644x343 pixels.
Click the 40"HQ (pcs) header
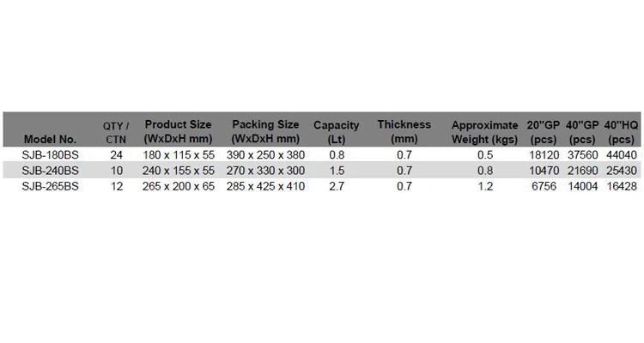pyautogui.click(x=622, y=131)
